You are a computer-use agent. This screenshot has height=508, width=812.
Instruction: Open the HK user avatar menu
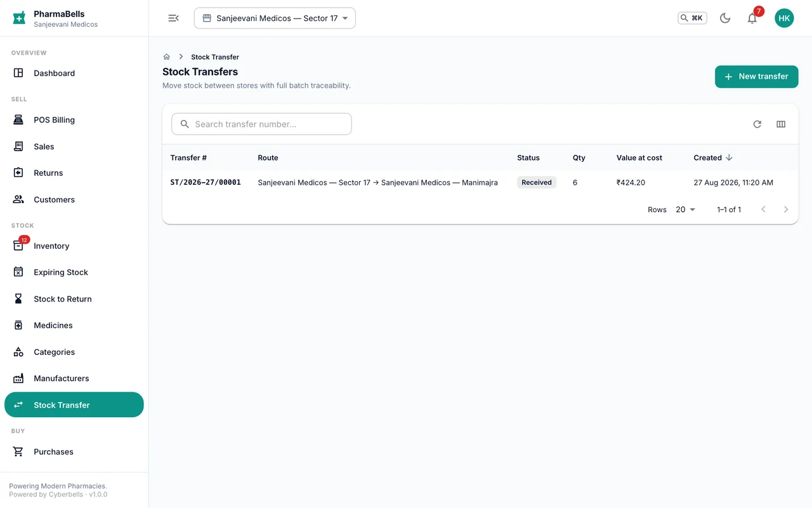coord(784,18)
